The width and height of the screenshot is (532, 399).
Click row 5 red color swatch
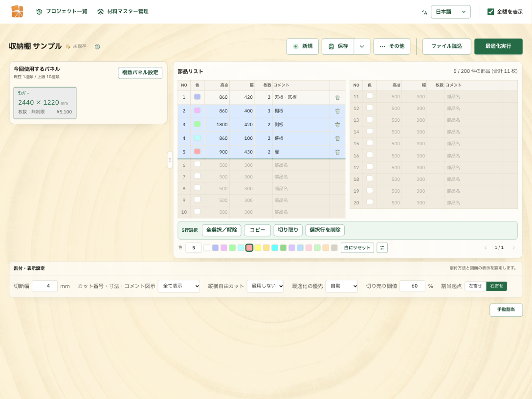click(x=197, y=151)
